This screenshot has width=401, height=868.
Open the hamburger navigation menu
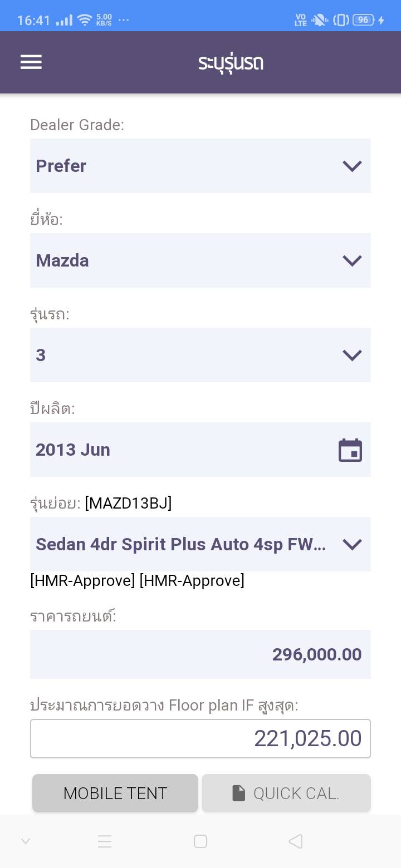coord(31,62)
